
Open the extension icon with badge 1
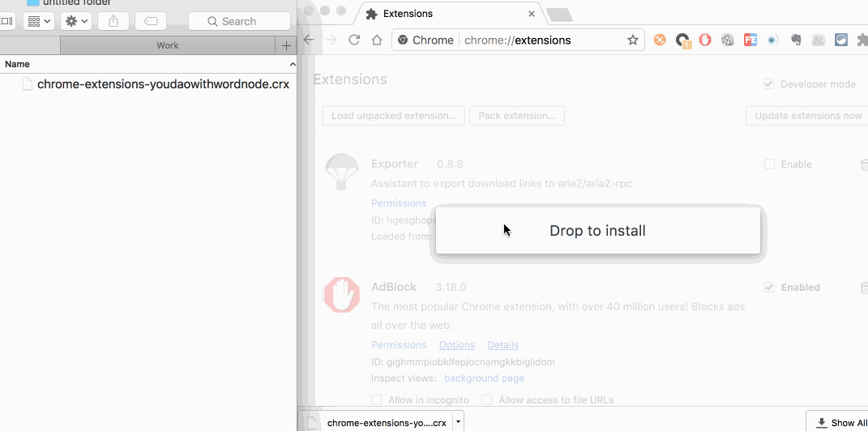(x=683, y=41)
